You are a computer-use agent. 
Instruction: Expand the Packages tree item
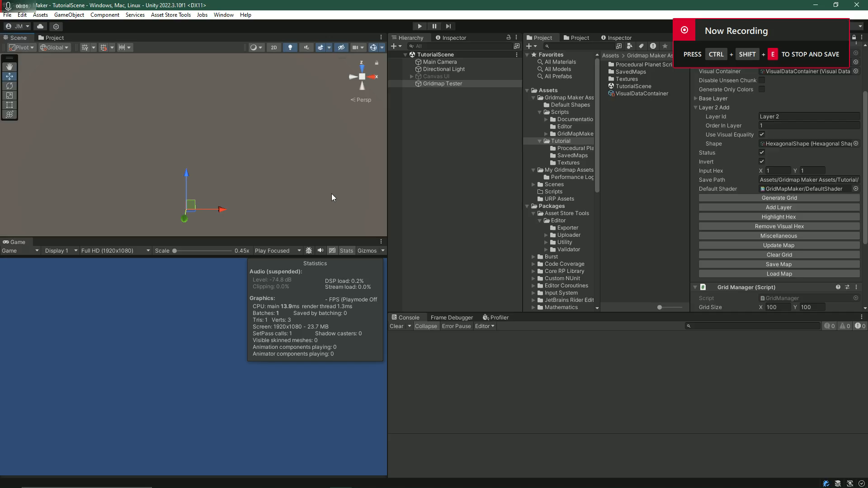528,206
